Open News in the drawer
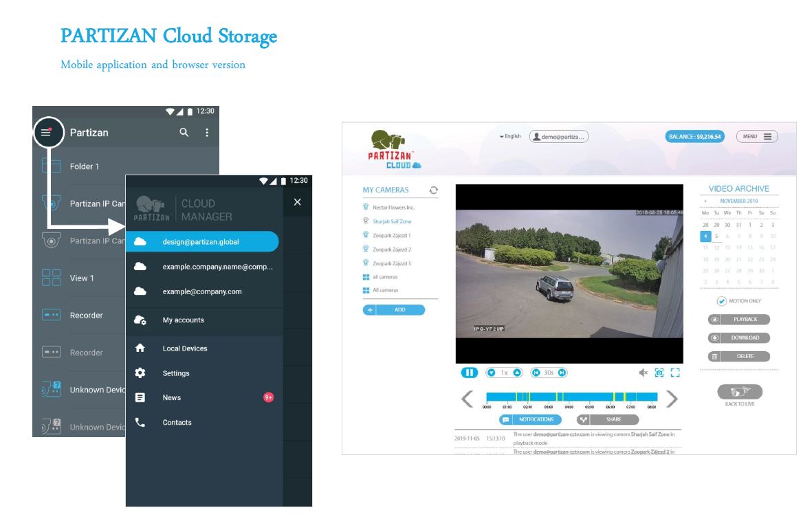803x532 pixels. (203, 397)
